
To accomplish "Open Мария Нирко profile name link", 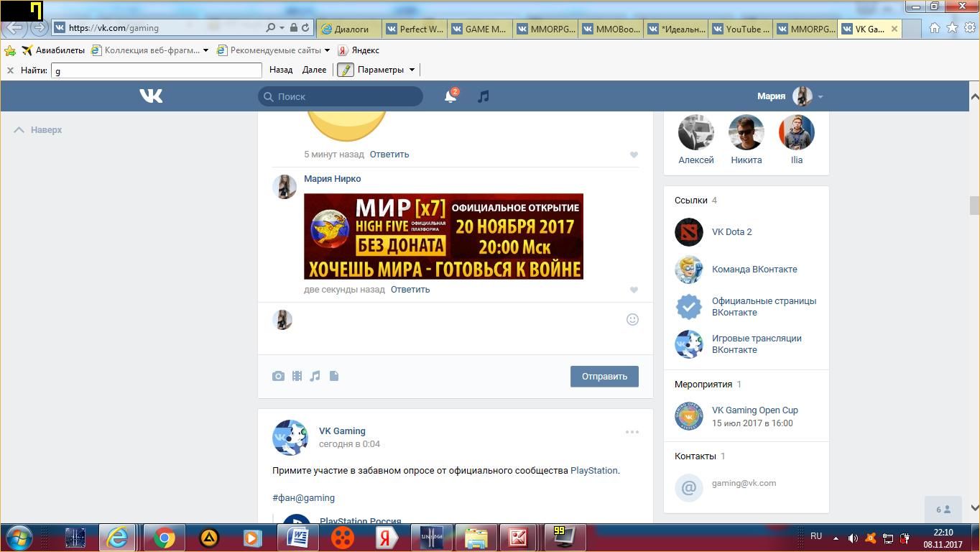I will coord(332,179).
